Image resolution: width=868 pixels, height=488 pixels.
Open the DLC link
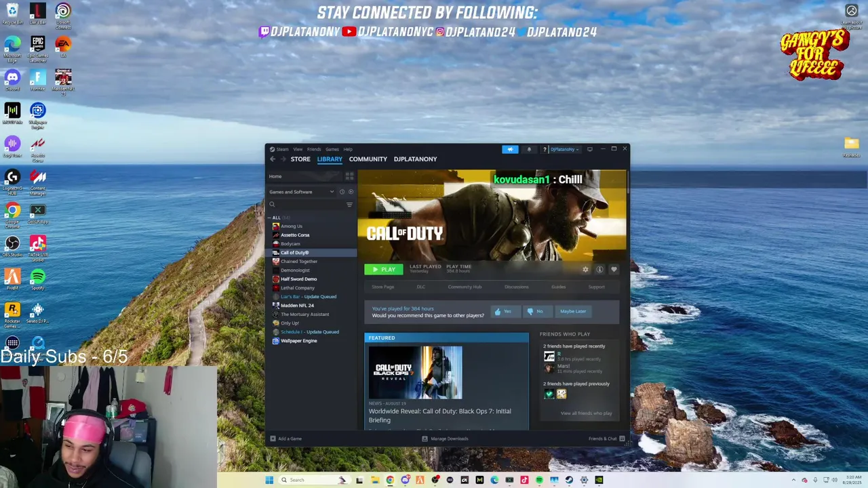click(420, 287)
